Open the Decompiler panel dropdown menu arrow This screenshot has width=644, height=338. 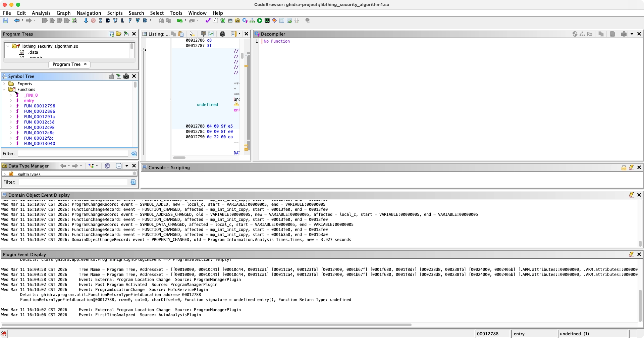632,34
